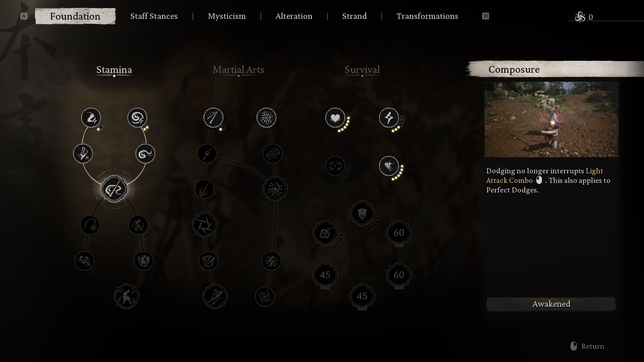Expand the Transformations skill tree
The height and width of the screenshot is (362, 644).
click(427, 16)
